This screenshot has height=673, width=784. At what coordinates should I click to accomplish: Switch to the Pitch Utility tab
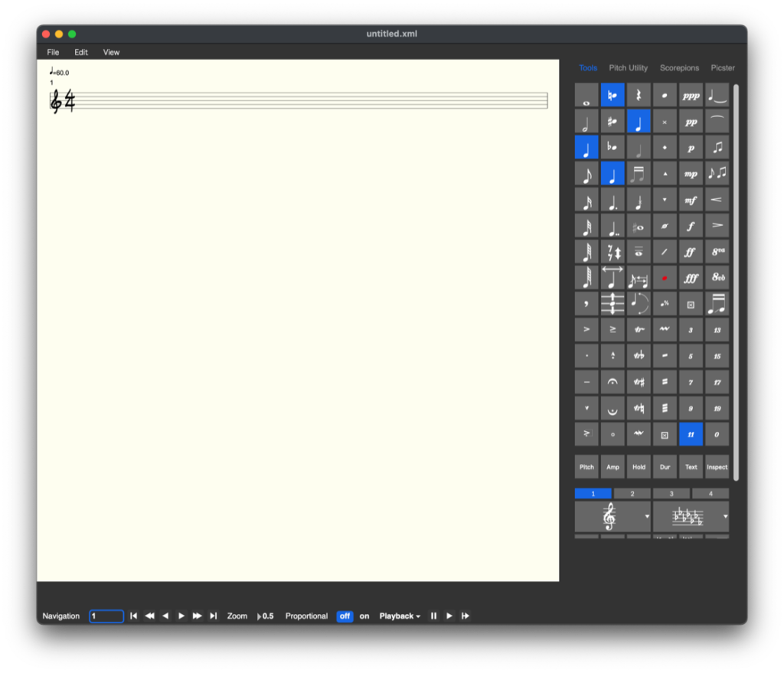[x=628, y=67]
